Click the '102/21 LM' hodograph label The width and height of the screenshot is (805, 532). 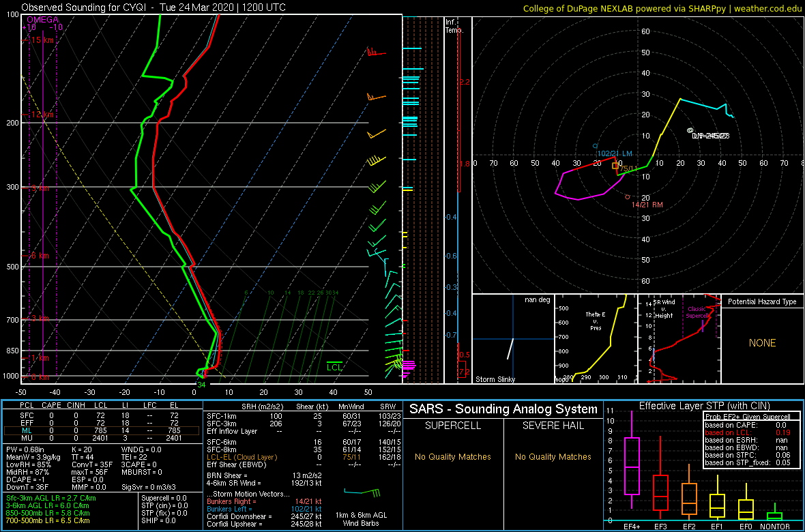click(x=614, y=153)
